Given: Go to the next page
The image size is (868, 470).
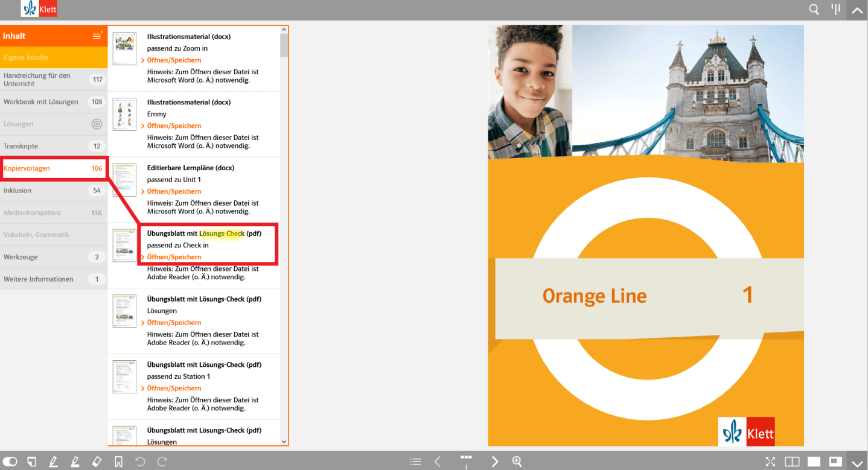Looking at the screenshot, I should [x=495, y=462].
